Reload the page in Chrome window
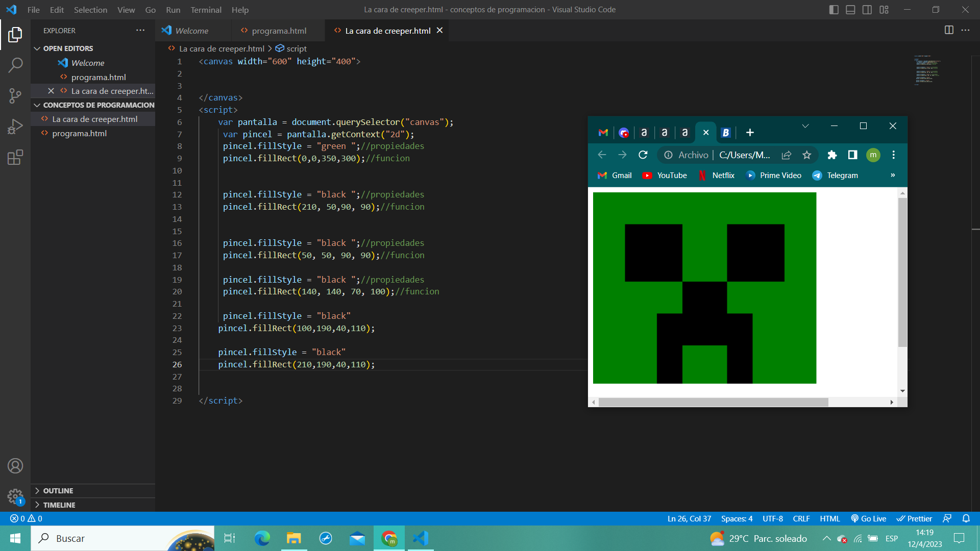Screen dimensions: 980x551 [643, 155]
